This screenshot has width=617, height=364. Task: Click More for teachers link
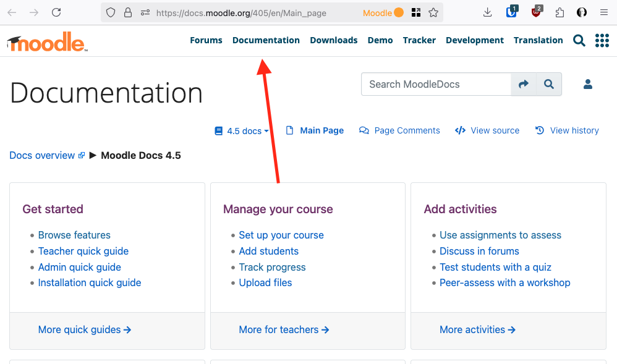(x=284, y=330)
